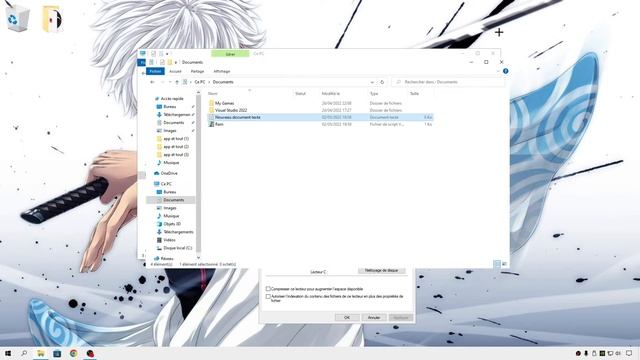Switch to large icons view in status bar
This screenshot has width=640, height=360.
[x=504, y=264]
